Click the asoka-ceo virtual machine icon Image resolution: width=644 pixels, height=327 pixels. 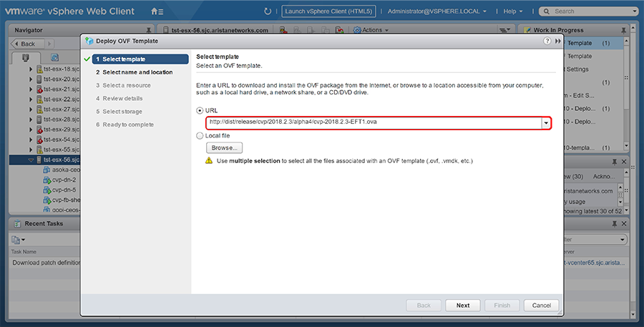tap(47, 170)
